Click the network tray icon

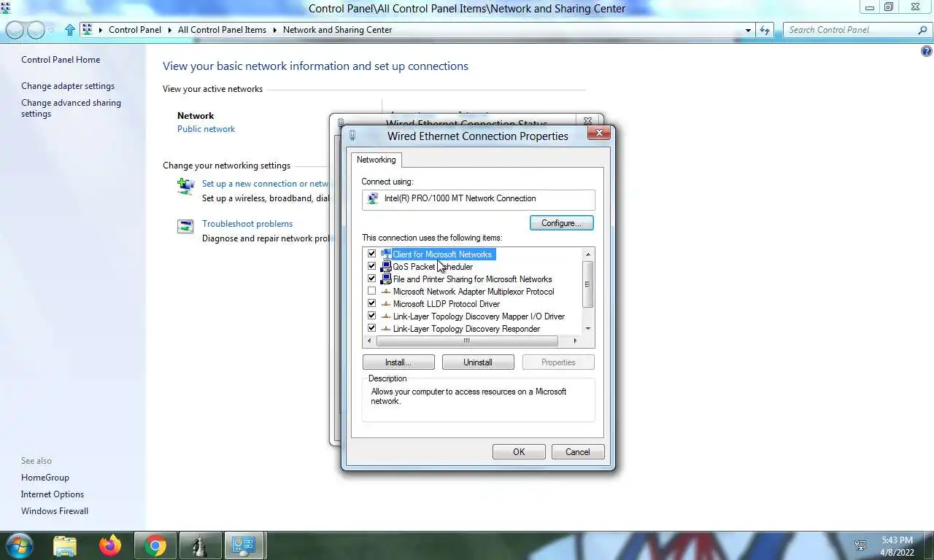pos(861,545)
